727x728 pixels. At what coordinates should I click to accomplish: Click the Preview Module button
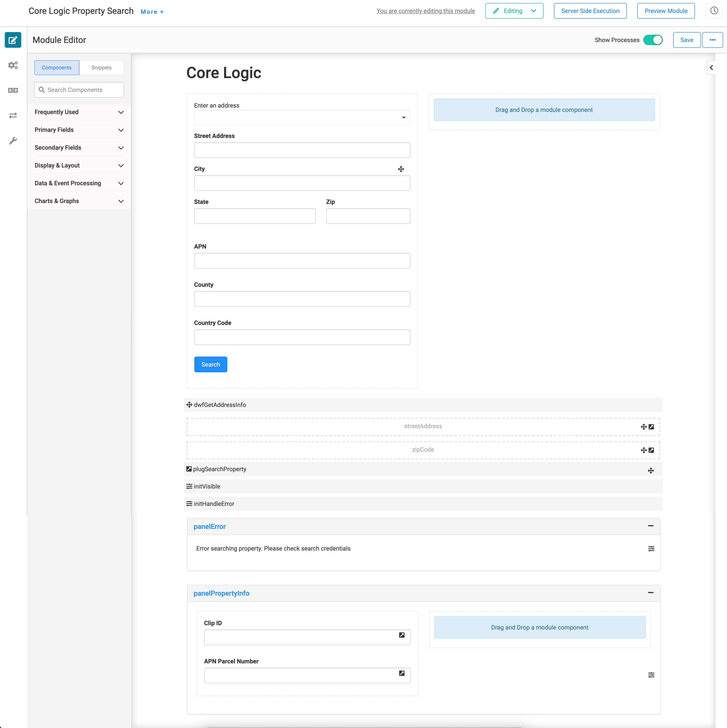pyautogui.click(x=666, y=11)
